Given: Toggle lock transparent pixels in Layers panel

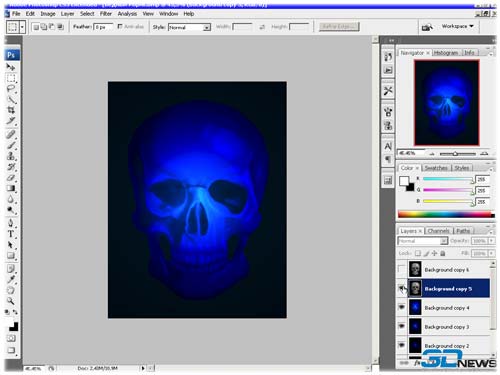Looking at the screenshot, I should (x=418, y=253).
